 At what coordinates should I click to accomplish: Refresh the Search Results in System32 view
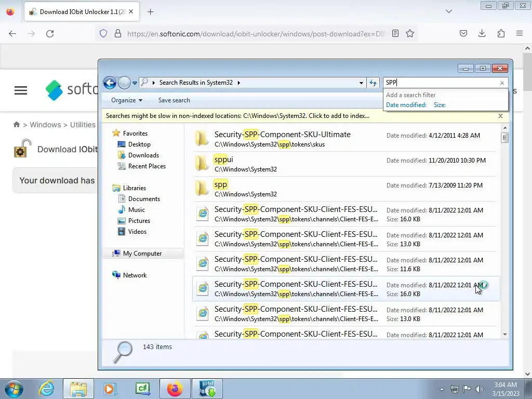[x=373, y=83]
